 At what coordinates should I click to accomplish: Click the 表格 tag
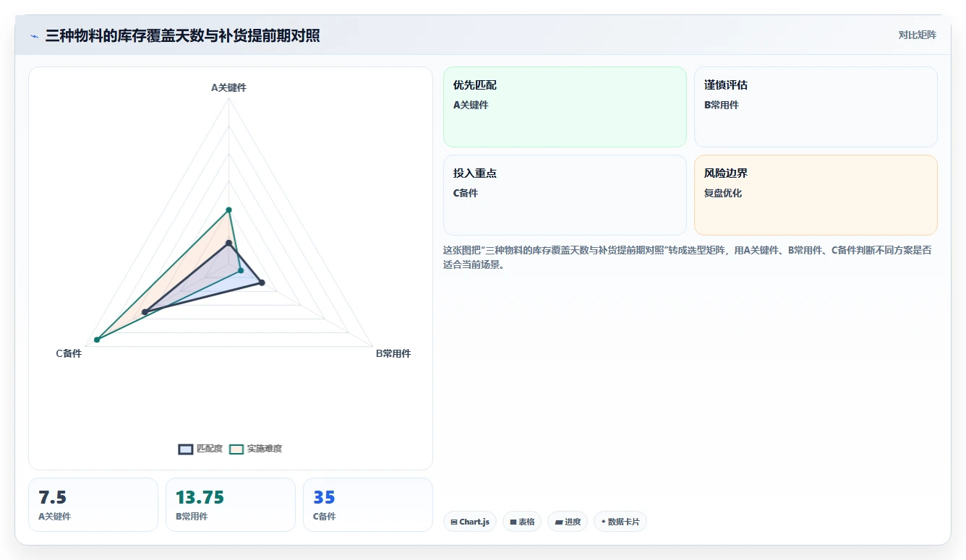point(522,522)
